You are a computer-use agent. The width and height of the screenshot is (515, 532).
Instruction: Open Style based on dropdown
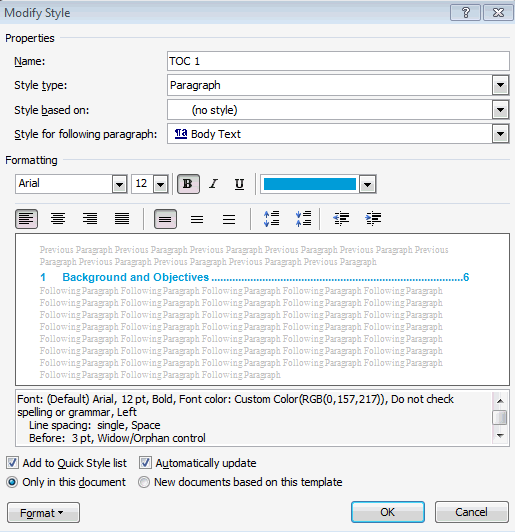pos(500,110)
